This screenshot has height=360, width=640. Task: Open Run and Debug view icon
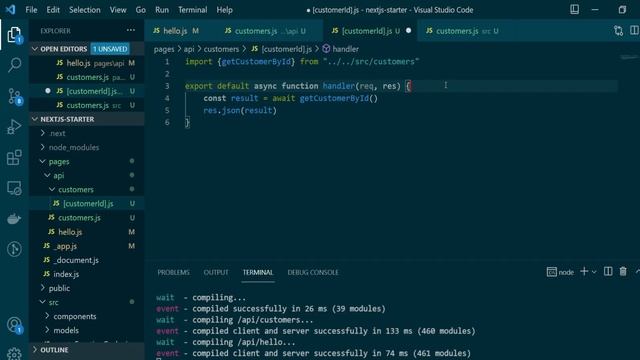tap(14, 127)
